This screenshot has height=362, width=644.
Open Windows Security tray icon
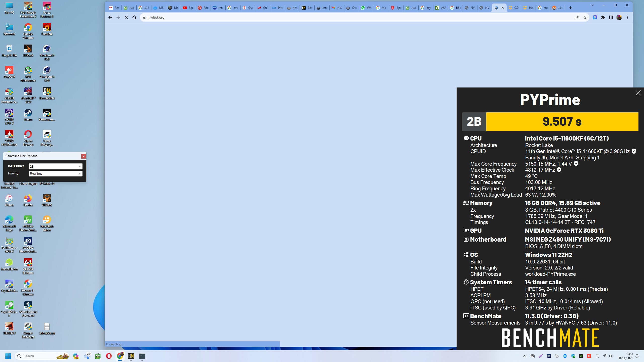click(573, 356)
